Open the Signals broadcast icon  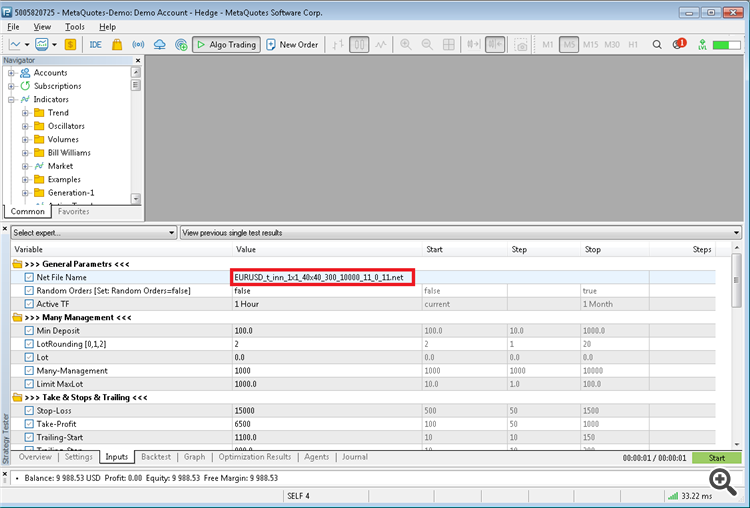click(x=138, y=45)
